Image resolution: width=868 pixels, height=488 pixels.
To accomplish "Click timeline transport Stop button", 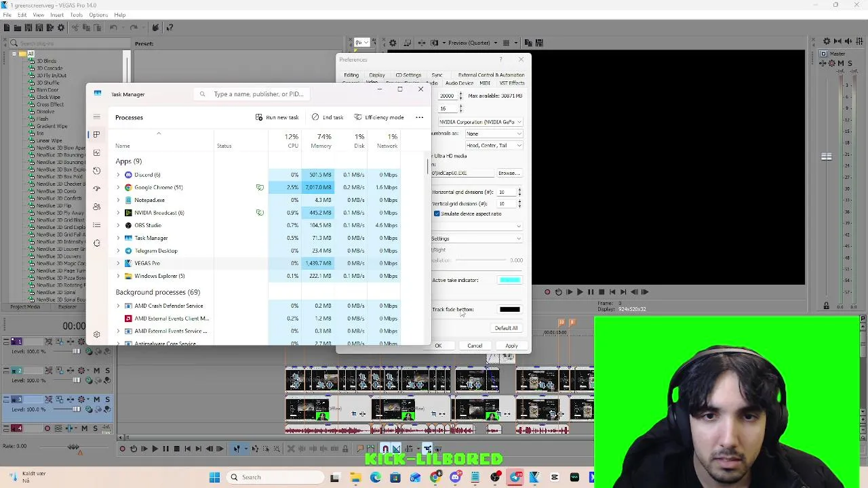I will (x=176, y=449).
